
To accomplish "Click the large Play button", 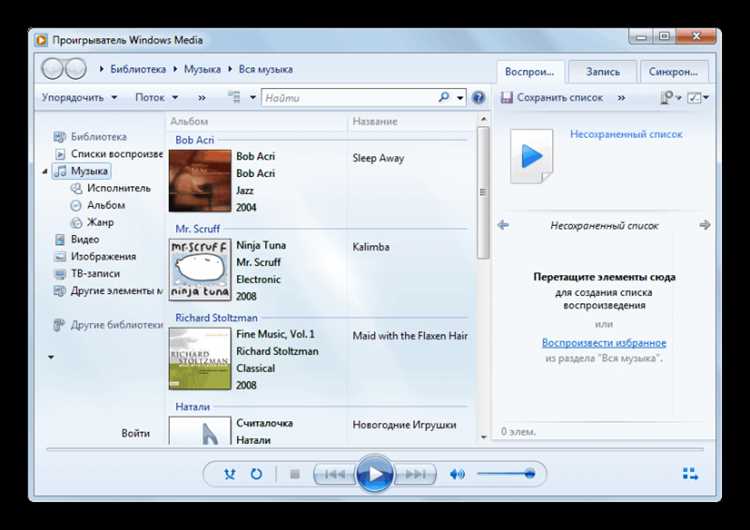I will 375,474.
